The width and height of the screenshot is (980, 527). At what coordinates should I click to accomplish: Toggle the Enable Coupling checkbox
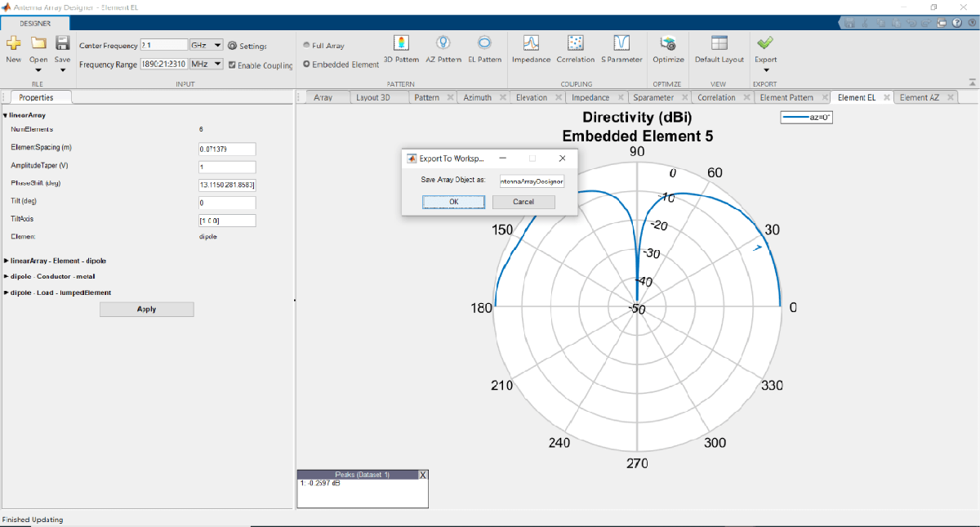pos(233,65)
